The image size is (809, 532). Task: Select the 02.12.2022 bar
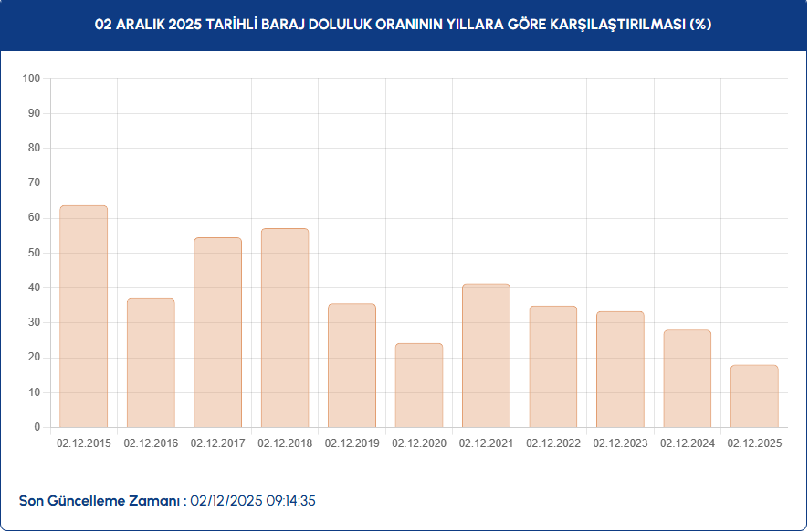553,367
